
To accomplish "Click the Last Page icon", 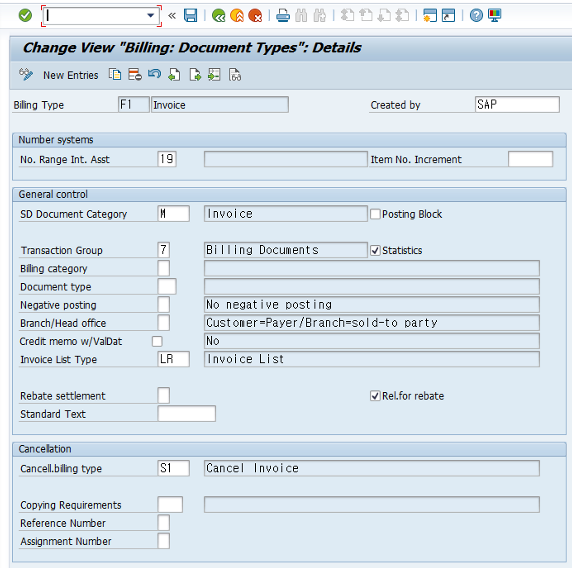I will point(402,16).
